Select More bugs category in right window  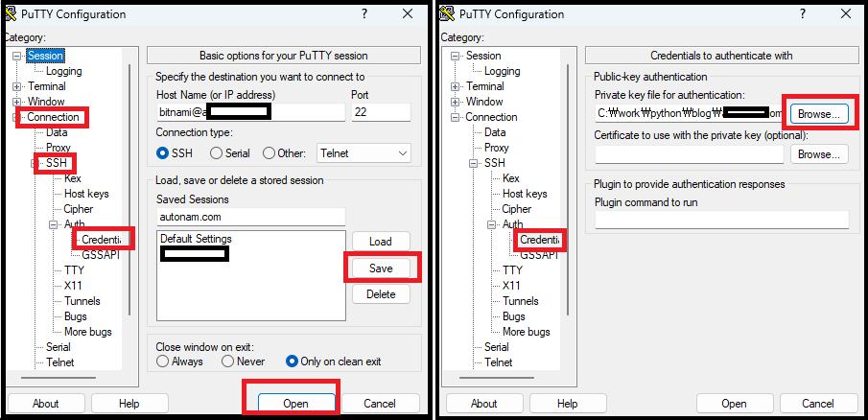pyautogui.click(x=527, y=332)
